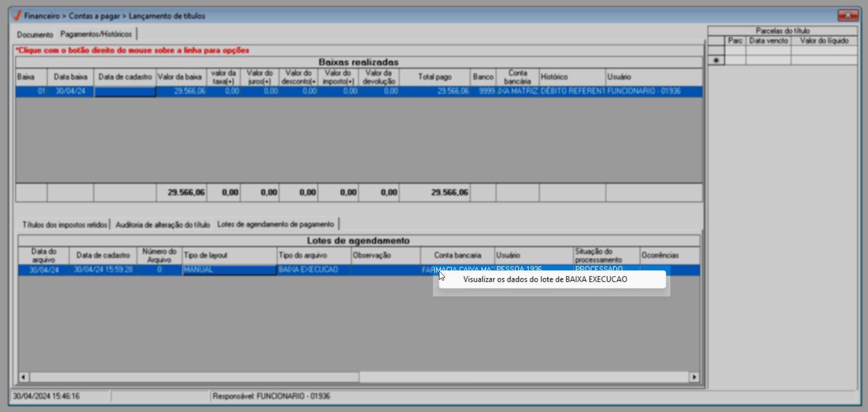Click the Tipo do arquivo column header
This screenshot has width=868, height=412.
click(x=314, y=255)
